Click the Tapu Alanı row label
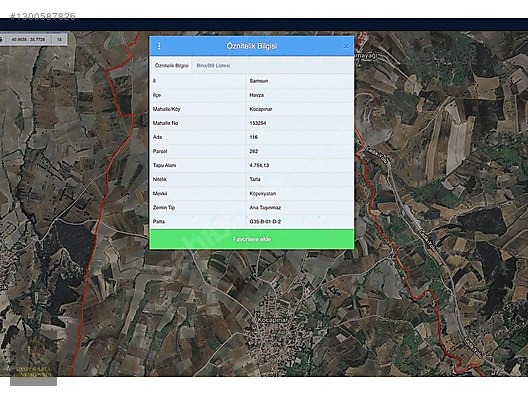Screen dimensions: 528x396 (x=164, y=166)
